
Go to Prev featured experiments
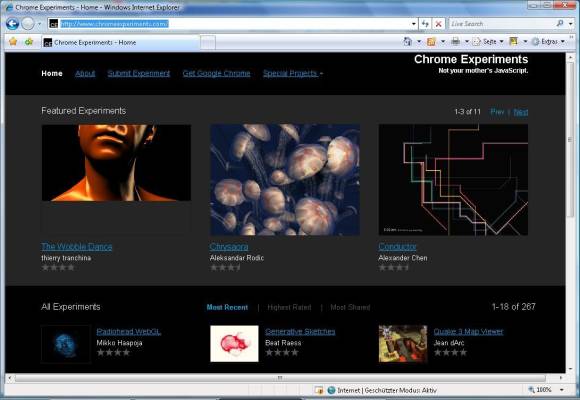[x=497, y=112]
